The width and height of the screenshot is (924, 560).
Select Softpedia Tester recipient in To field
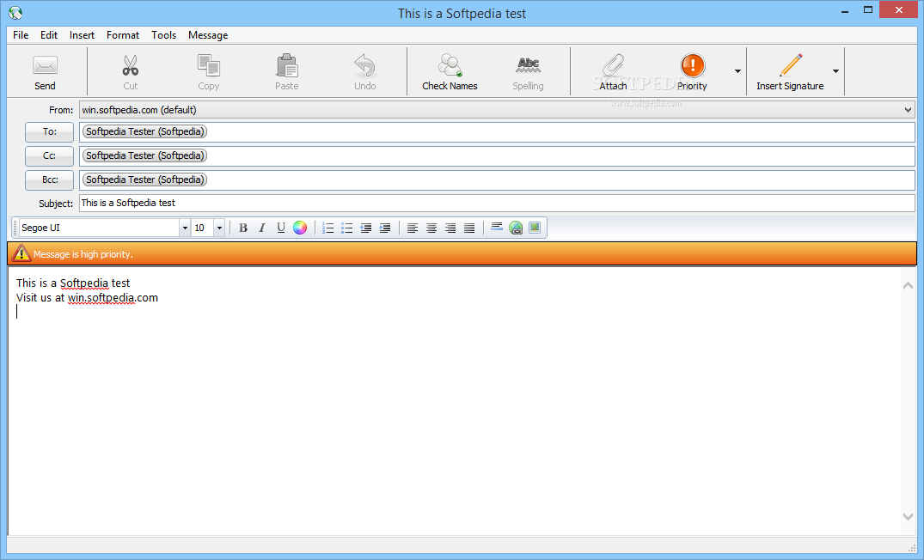coord(145,131)
